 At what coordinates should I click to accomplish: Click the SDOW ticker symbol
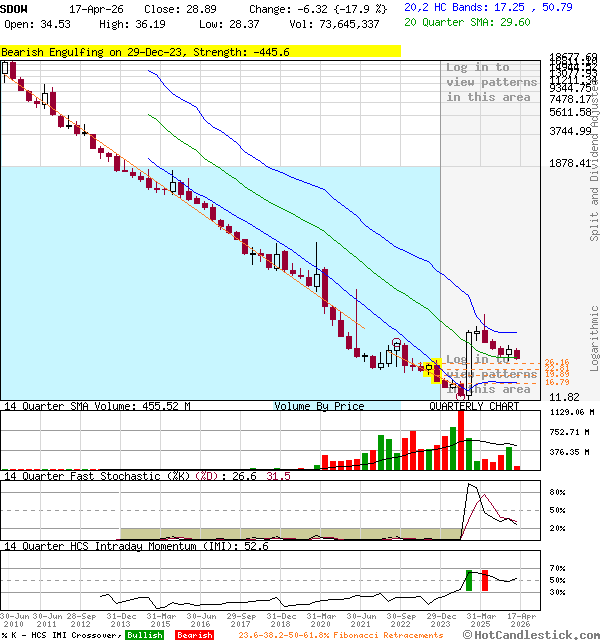[x=16, y=7]
